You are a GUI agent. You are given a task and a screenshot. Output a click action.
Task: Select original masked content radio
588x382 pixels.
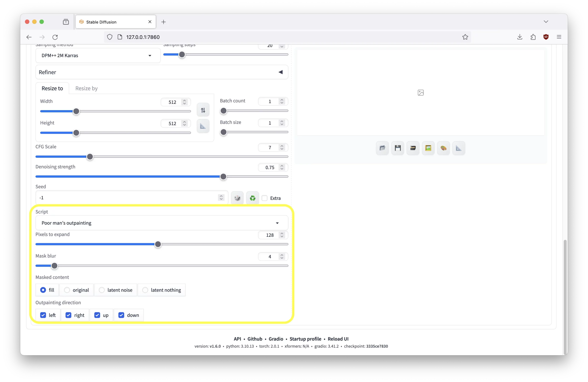(x=76, y=290)
